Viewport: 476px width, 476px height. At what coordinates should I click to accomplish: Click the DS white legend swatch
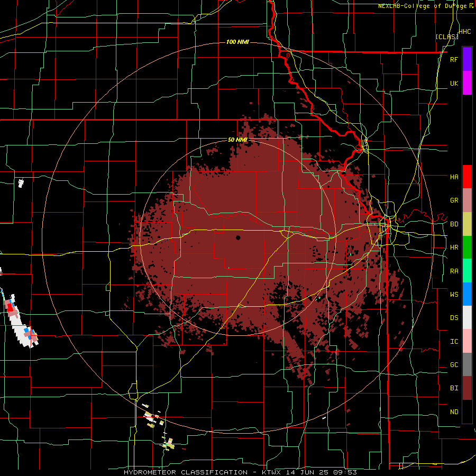pyautogui.click(x=467, y=317)
